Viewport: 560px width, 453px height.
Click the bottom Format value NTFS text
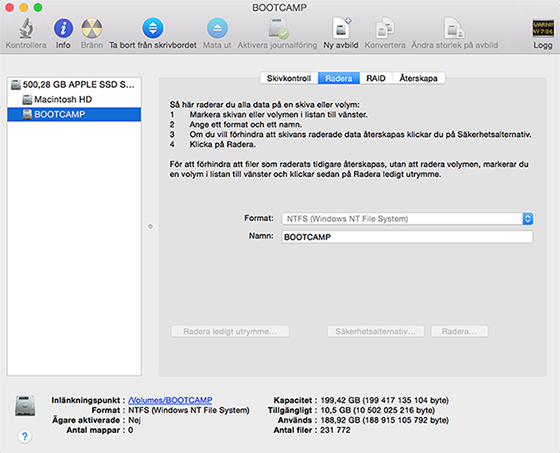189,410
